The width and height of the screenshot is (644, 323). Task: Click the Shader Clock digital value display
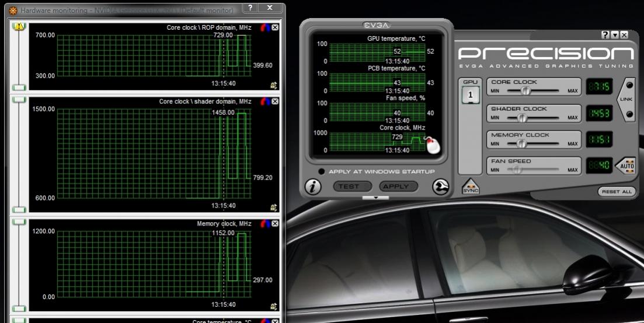coord(599,114)
